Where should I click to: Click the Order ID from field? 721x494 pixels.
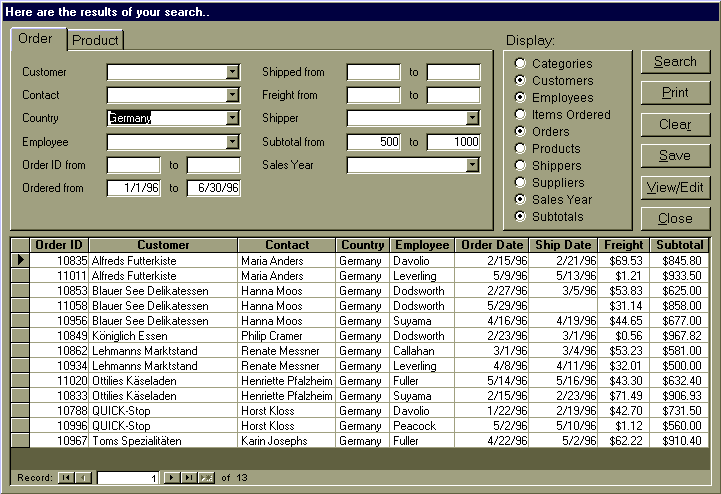[133, 165]
